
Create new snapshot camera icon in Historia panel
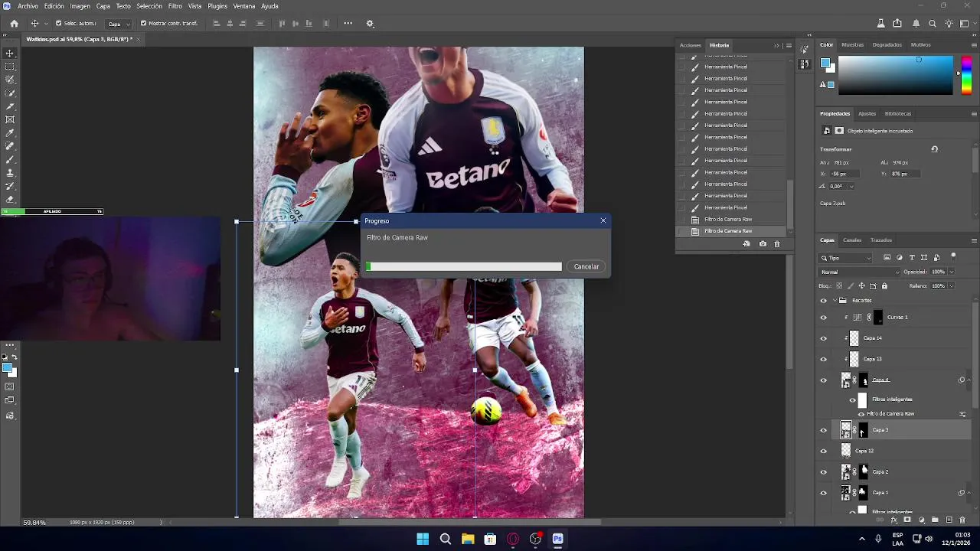coord(763,243)
